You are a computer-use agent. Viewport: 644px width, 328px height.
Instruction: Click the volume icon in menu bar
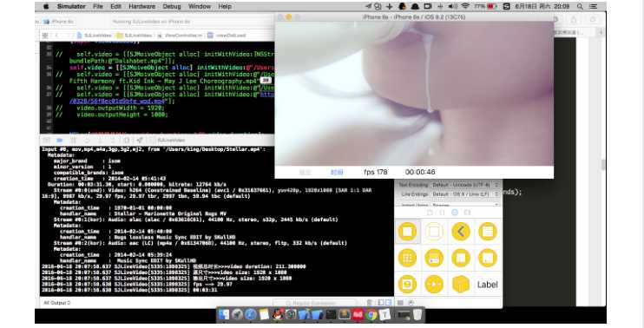coord(452,7)
